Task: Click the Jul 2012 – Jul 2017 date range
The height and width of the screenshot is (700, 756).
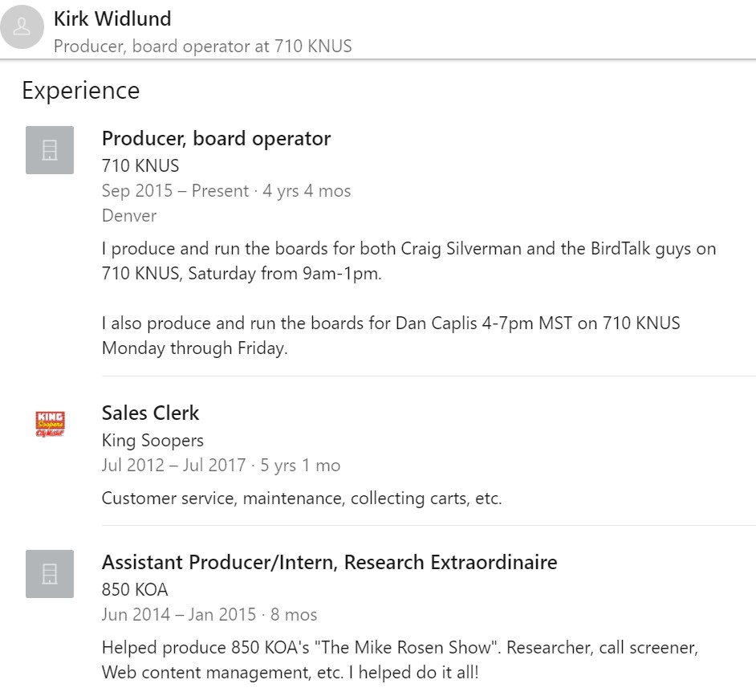Action: [173, 466]
